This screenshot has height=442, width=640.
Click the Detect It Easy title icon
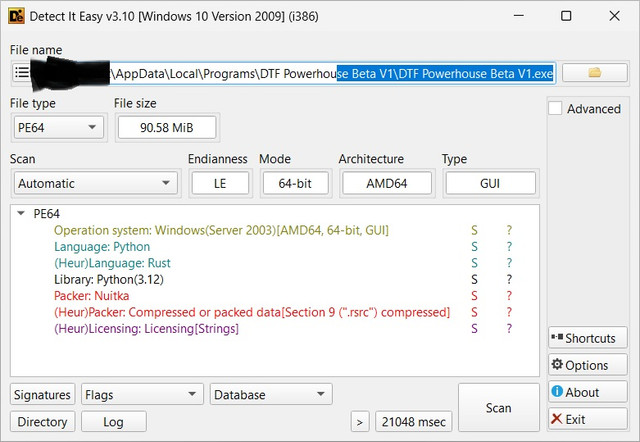tap(16, 16)
